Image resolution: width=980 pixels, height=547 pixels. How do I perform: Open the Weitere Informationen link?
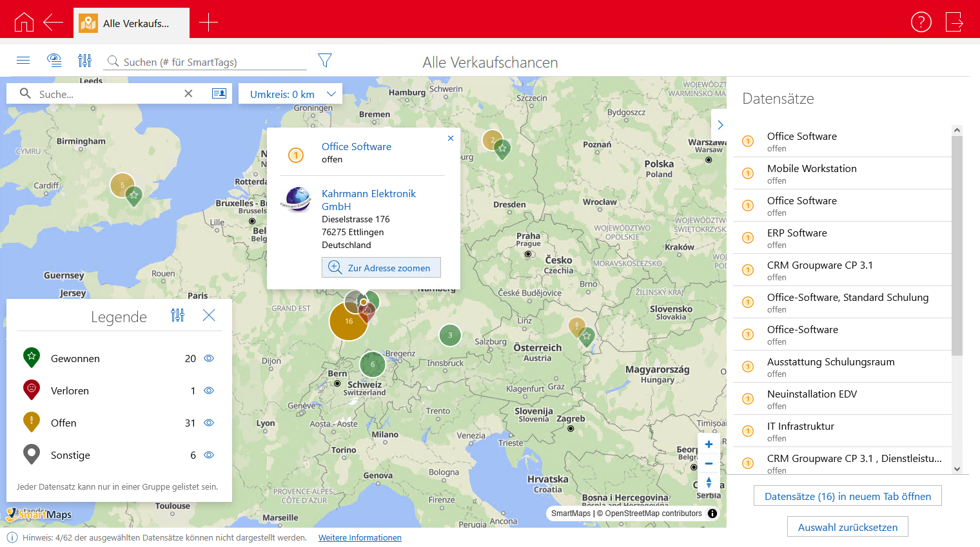[360, 538]
